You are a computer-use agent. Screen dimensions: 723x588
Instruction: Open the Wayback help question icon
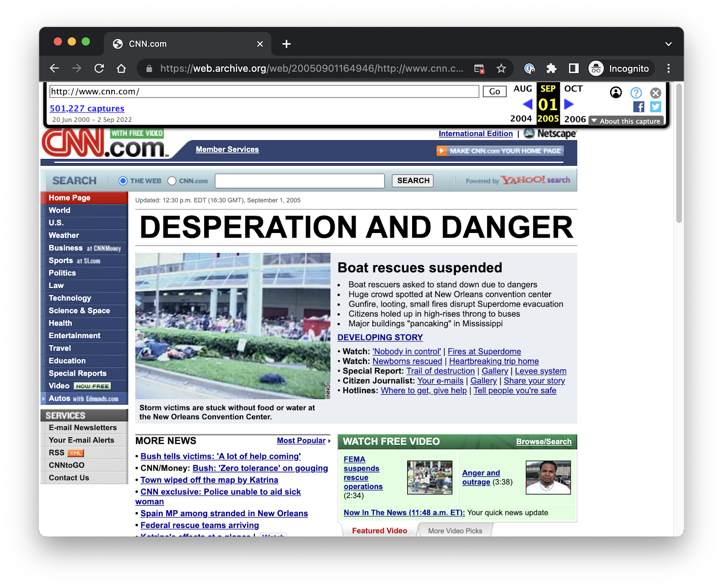636,93
